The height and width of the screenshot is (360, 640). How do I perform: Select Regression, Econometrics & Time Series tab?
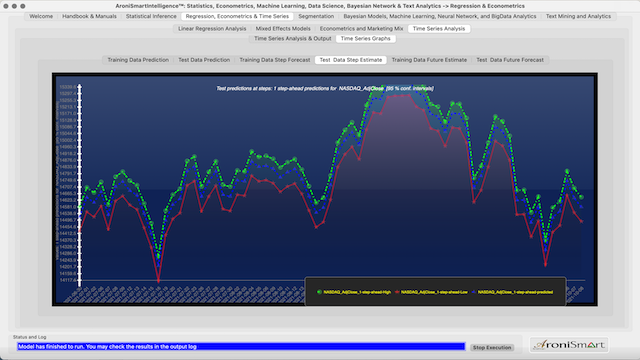(237, 16)
